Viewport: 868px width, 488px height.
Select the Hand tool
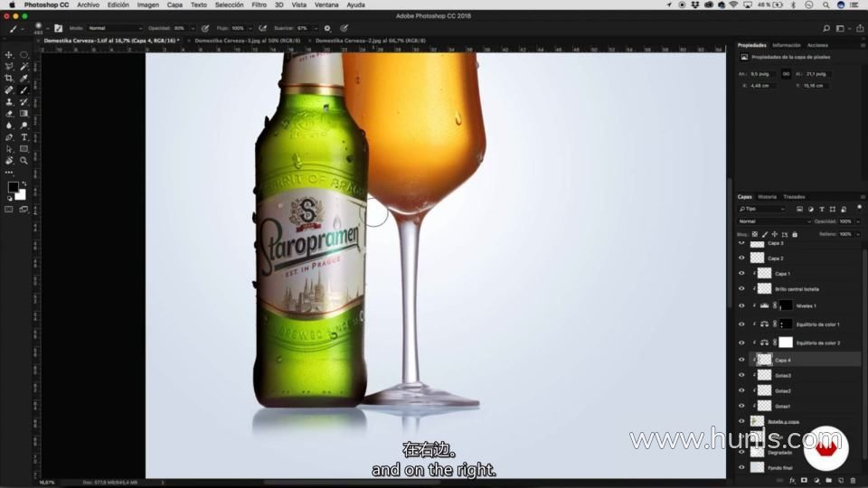click(9, 161)
